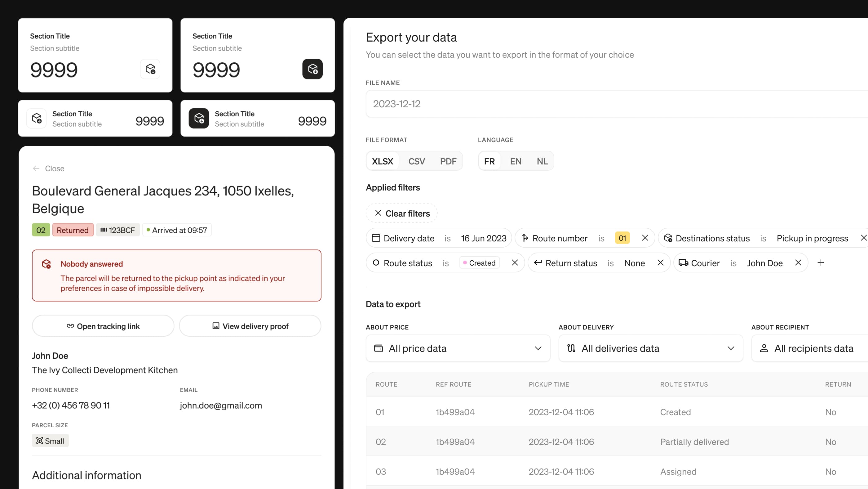Open the All price data dropdown
The width and height of the screenshot is (868, 489).
click(458, 348)
